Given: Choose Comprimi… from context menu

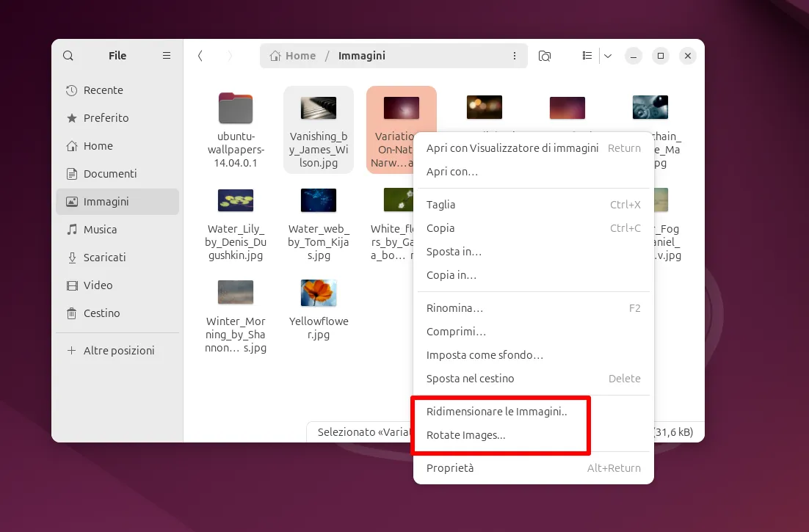Looking at the screenshot, I should [534, 332].
